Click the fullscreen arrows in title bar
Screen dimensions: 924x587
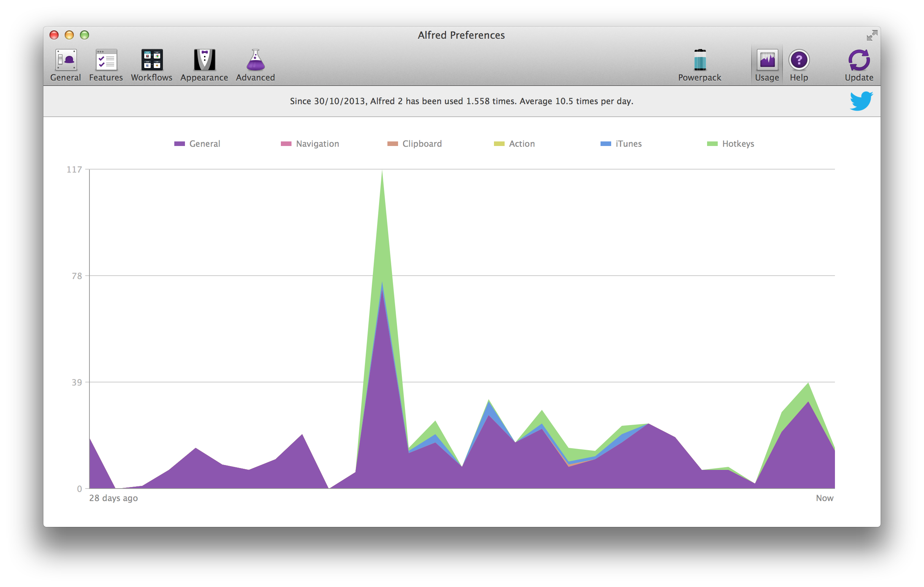pos(871,36)
